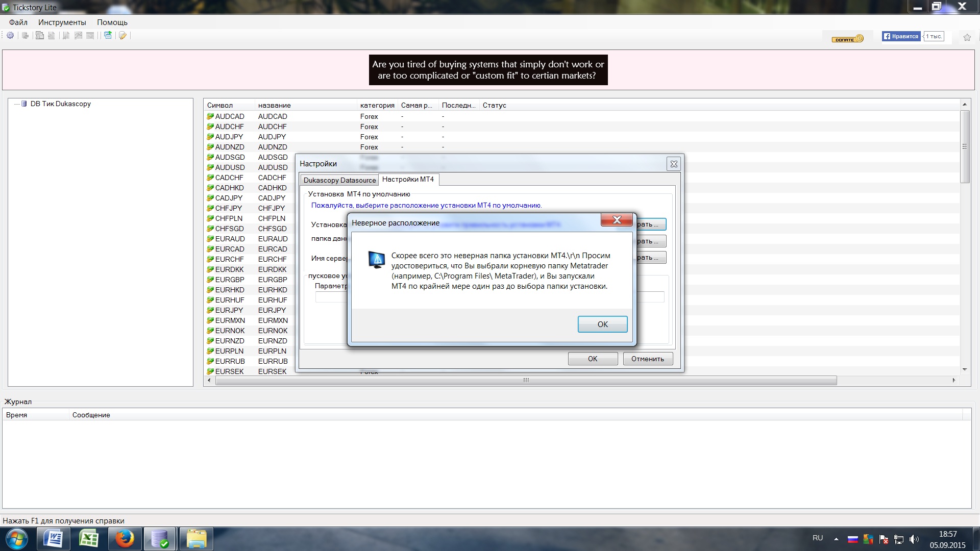The height and width of the screenshot is (551, 980).
Task: Open Microsoft Excel from the taskbar
Action: point(89,539)
